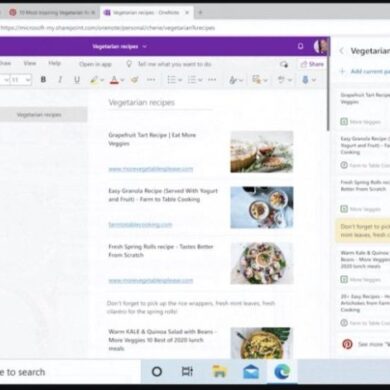Open the user profile picture

pos(321,46)
